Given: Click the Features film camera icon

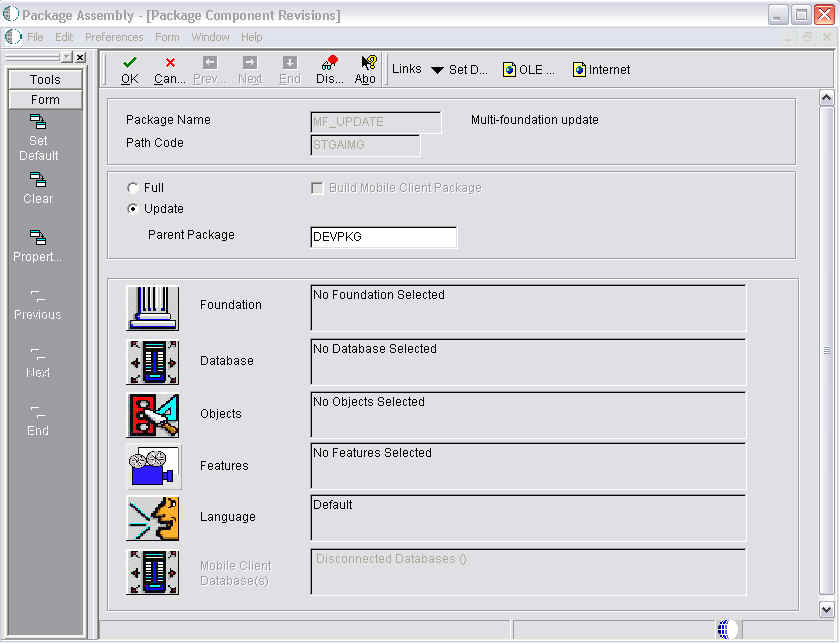Looking at the screenshot, I should (x=153, y=467).
